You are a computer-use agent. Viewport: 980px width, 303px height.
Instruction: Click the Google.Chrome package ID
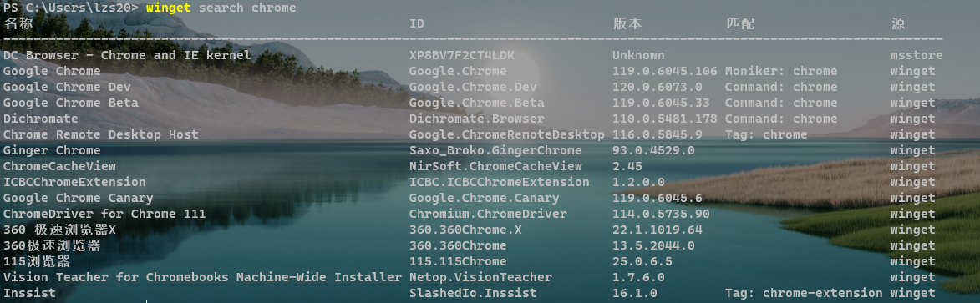458,71
